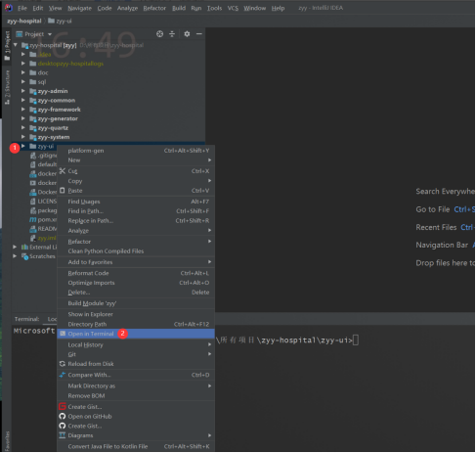Open the Favorites tool window side tab
Image resolution: width=476 pixels, height=453 pixels.
7,441
